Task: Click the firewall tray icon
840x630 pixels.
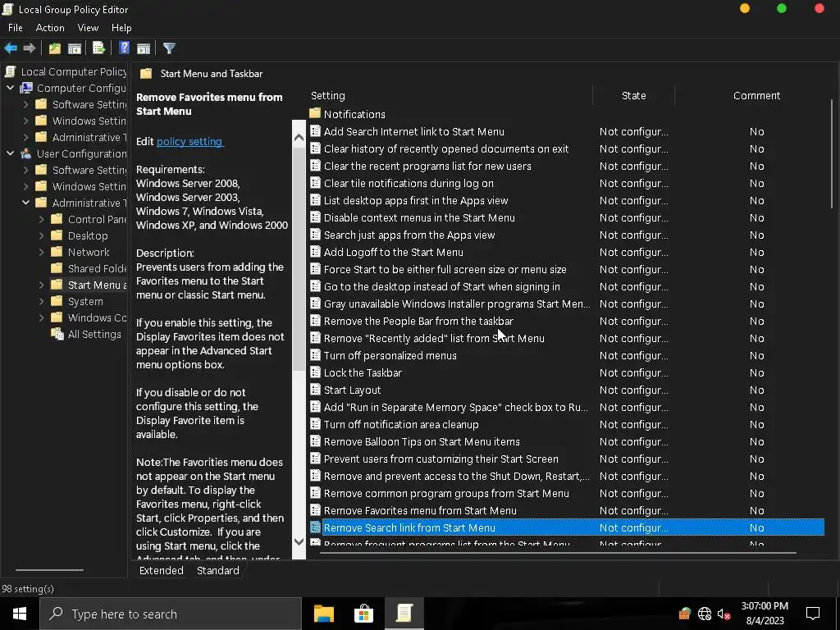Action: (684, 614)
